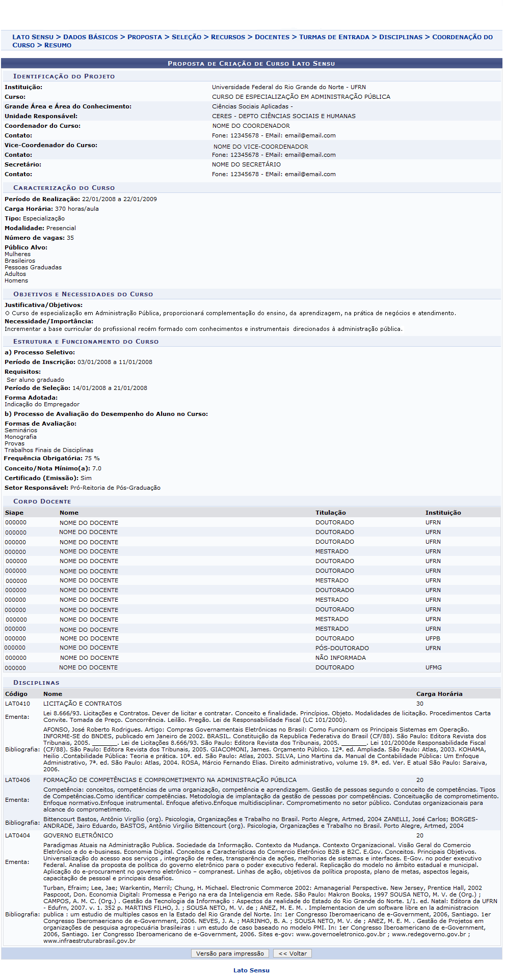The image size is (505, 980).
Task: Click the Carga Horária column header in Disciplinas
Action: [439, 694]
